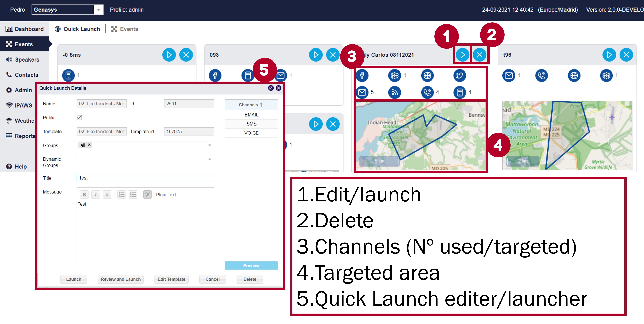Click Facebook channel icon in 093 card
The image size is (644, 324).
tap(215, 75)
